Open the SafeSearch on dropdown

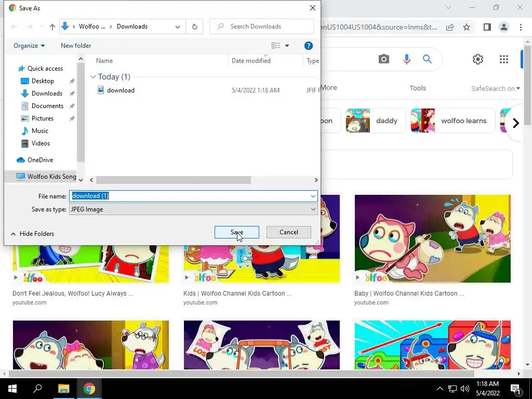tap(495, 88)
